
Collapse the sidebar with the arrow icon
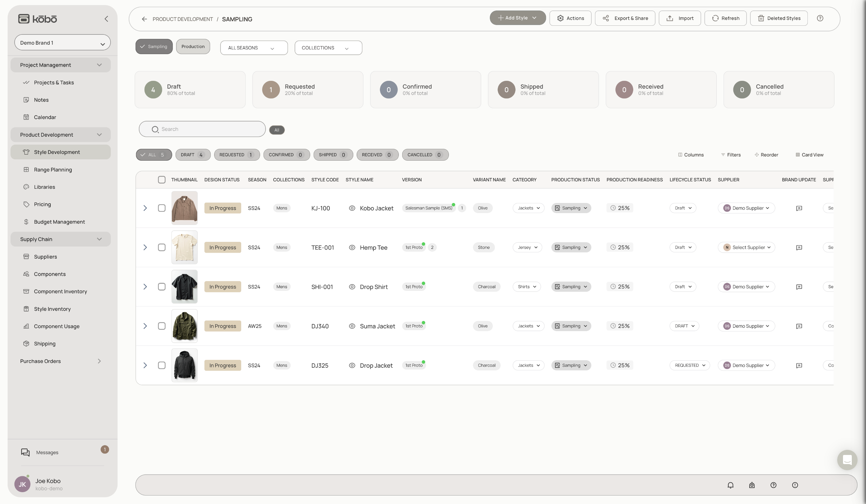point(106,19)
